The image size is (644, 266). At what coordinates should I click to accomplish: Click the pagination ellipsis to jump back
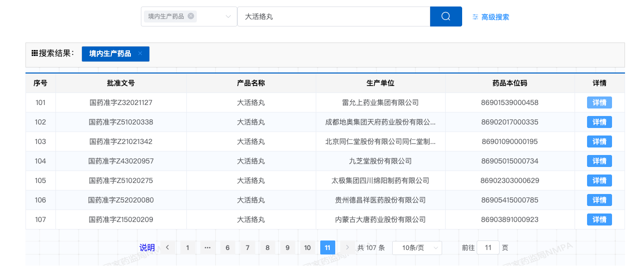(207, 247)
